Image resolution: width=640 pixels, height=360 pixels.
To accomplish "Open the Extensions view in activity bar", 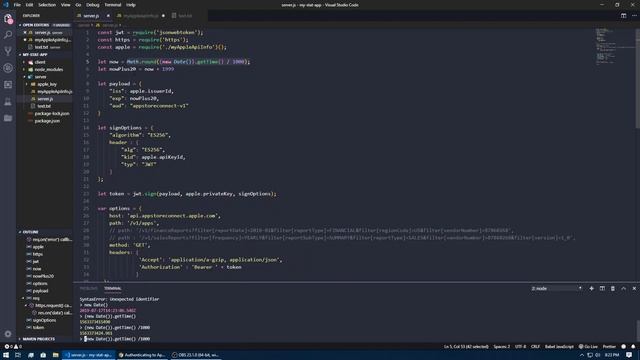I will coord(8,84).
